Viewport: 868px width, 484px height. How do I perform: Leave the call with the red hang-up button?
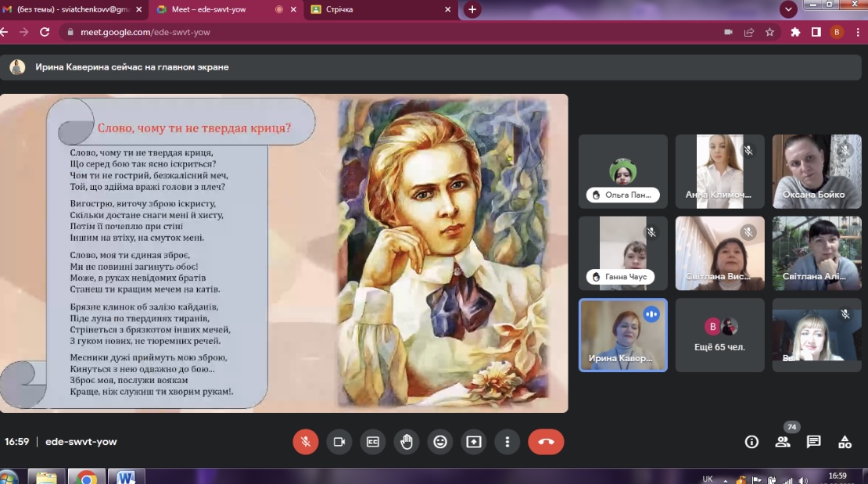pos(546,441)
